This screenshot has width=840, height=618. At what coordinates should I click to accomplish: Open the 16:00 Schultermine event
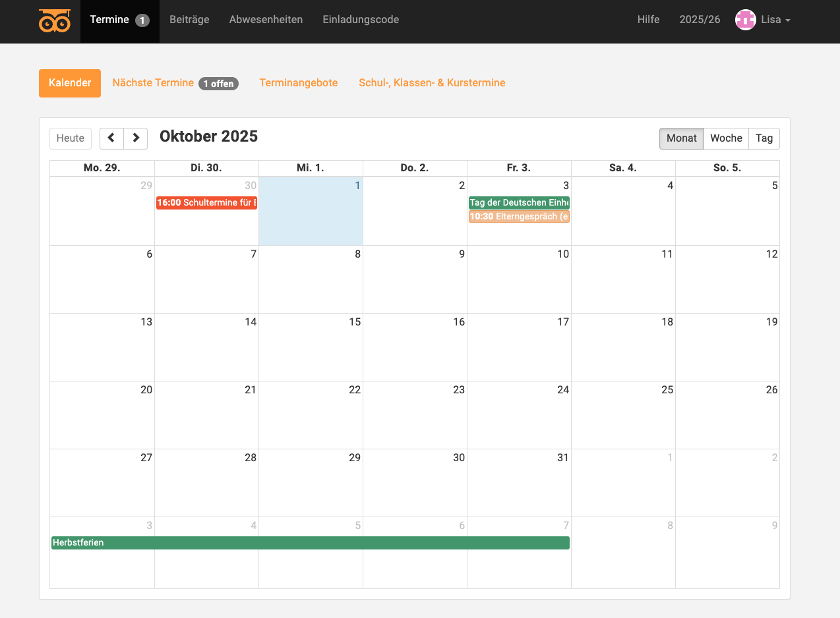click(x=206, y=203)
